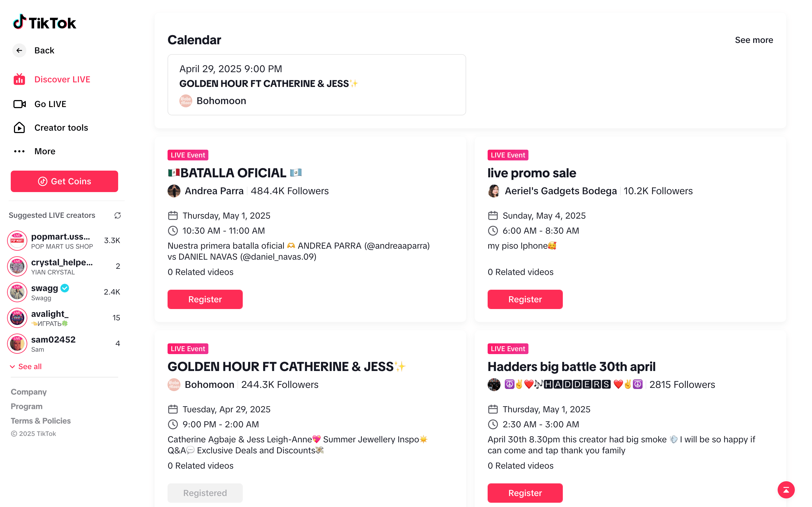Open the Go LIVE camera option

pyautogui.click(x=19, y=104)
